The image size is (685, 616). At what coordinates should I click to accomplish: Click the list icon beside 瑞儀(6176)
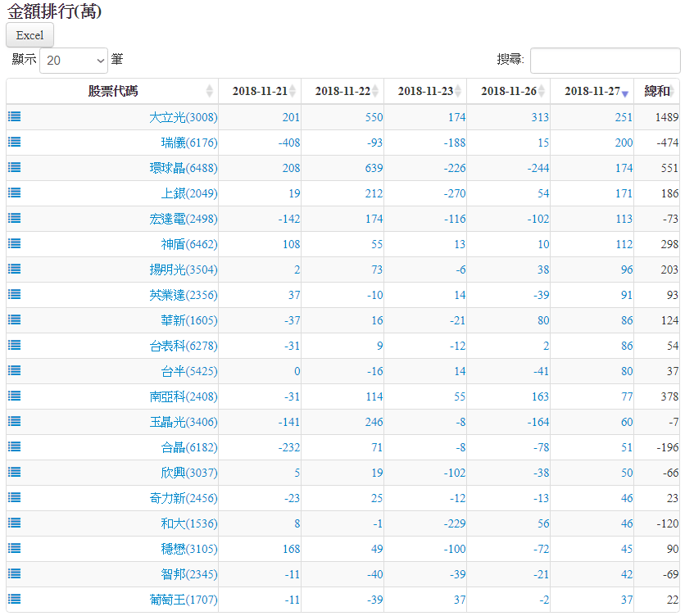[x=15, y=142]
